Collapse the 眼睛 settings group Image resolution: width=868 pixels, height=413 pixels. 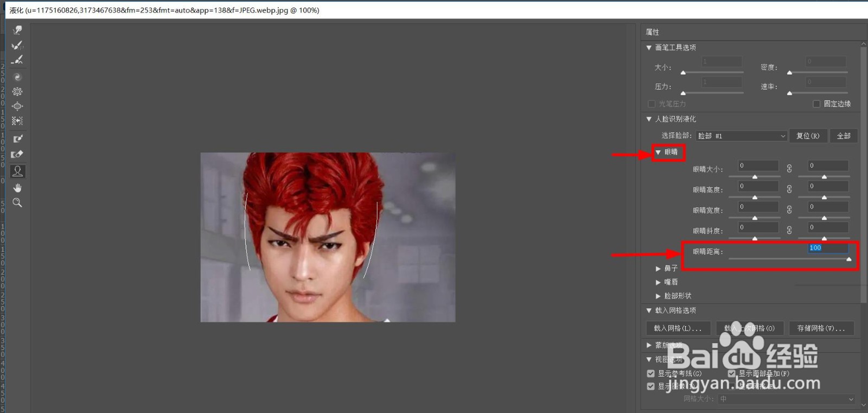tap(658, 153)
